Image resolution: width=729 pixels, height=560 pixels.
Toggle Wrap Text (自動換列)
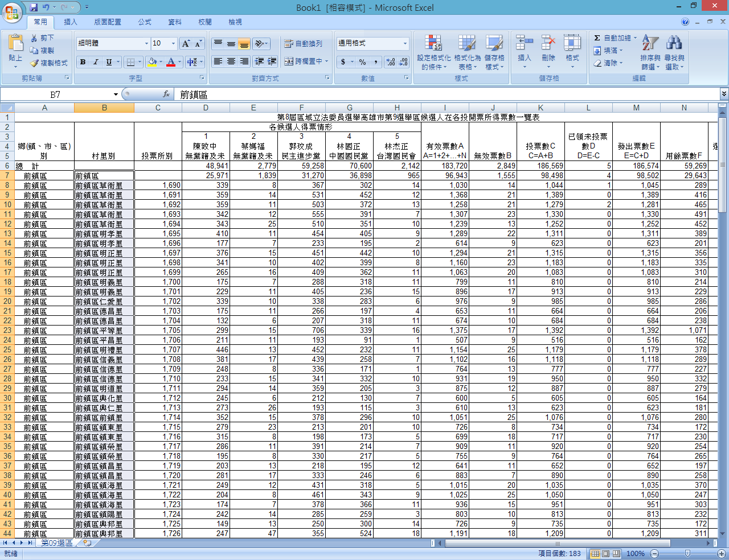point(304,44)
